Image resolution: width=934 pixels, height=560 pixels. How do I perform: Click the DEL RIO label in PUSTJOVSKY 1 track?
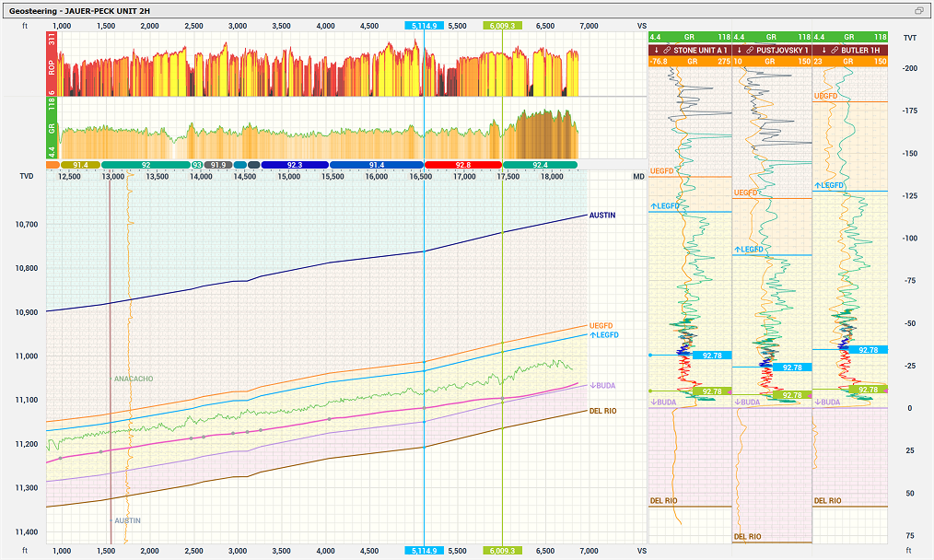tap(748, 536)
